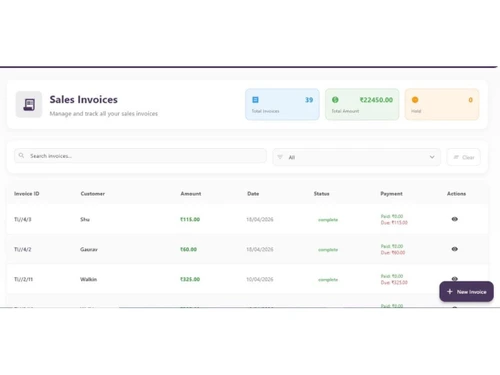Click the search magnifier icon
The height and width of the screenshot is (375, 500).
(x=21, y=155)
